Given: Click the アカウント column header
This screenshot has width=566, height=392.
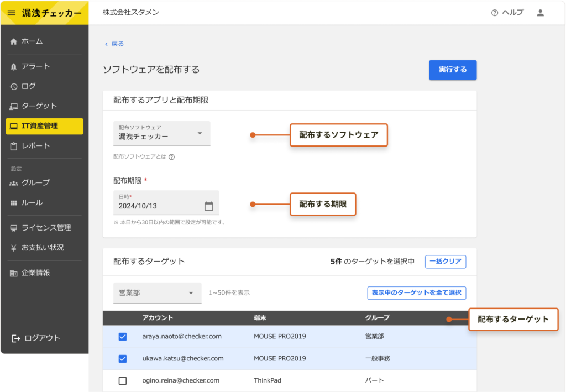Looking at the screenshot, I should pos(158,318).
